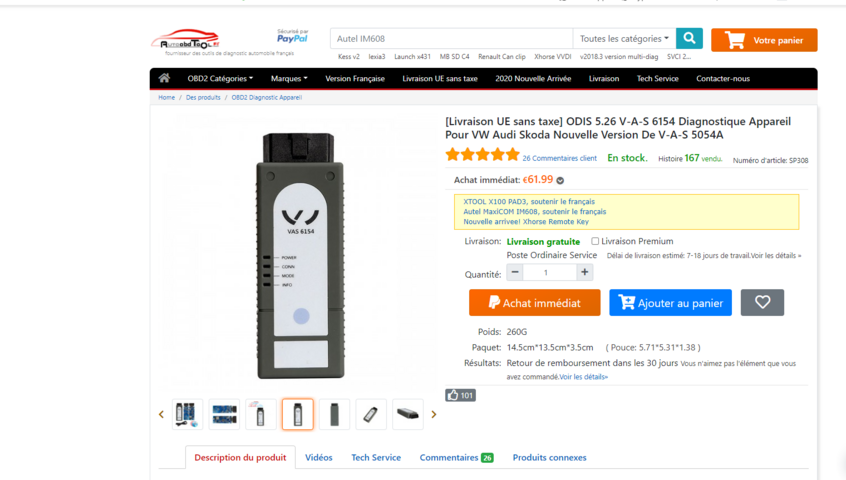Open the home icon in navigation bar
This screenshot has height=480, width=846.
164,78
